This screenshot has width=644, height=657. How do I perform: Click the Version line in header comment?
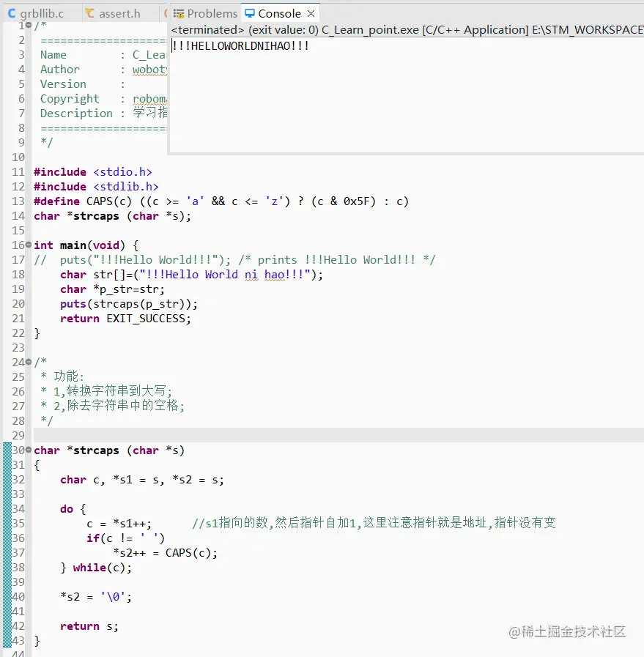point(83,84)
